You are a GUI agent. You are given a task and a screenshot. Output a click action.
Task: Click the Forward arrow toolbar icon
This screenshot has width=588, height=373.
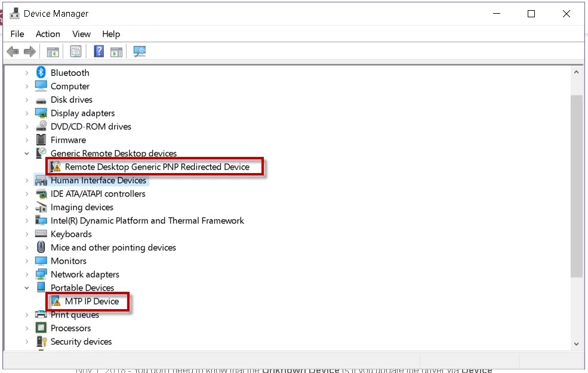click(x=30, y=51)
